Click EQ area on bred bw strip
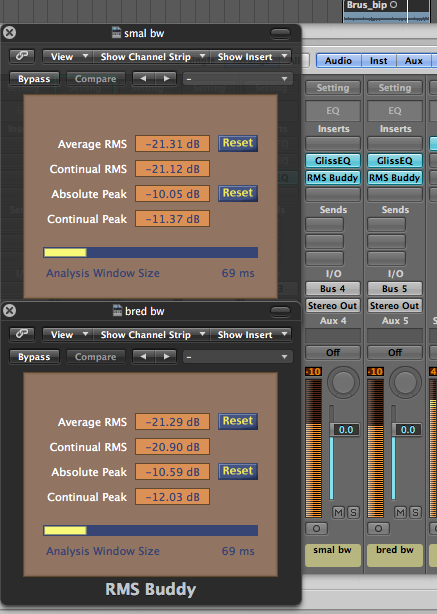Screen dimensions: 437x614 point(395,111)
